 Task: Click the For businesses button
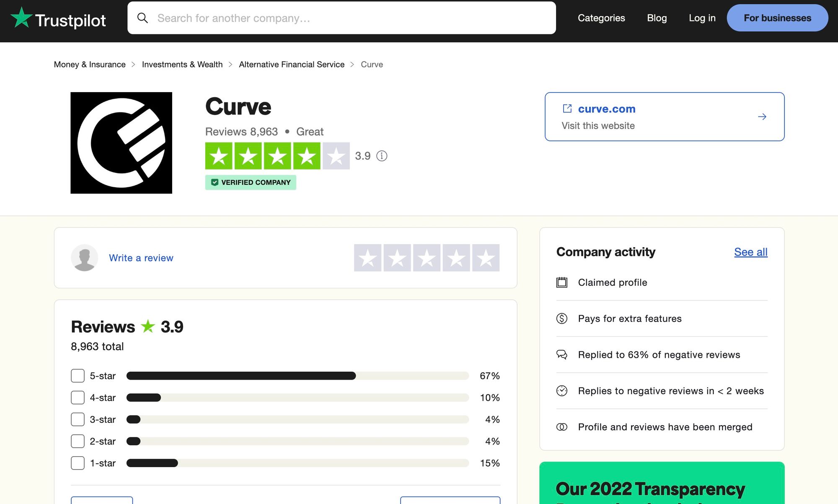pos(778,17)
